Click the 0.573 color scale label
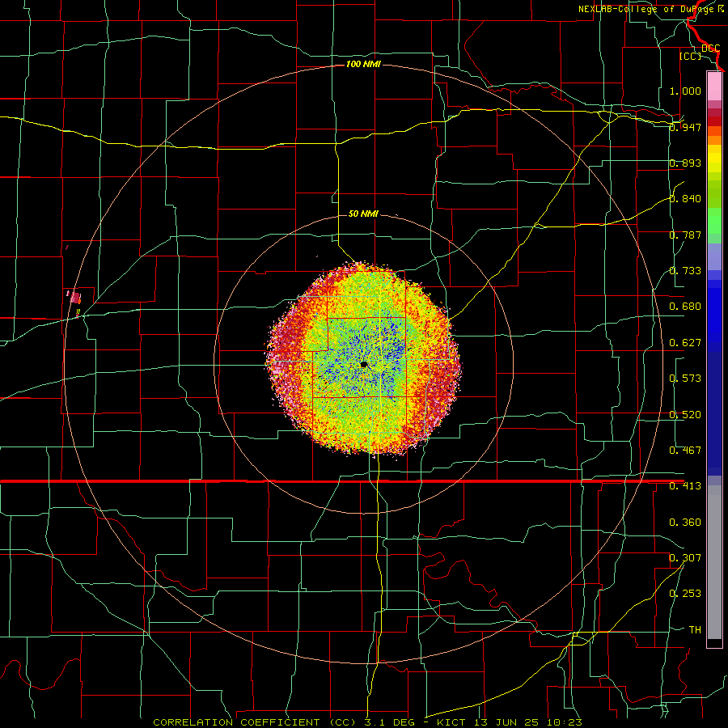The height and width of the screenshot is (728, 728). point(685,379)
